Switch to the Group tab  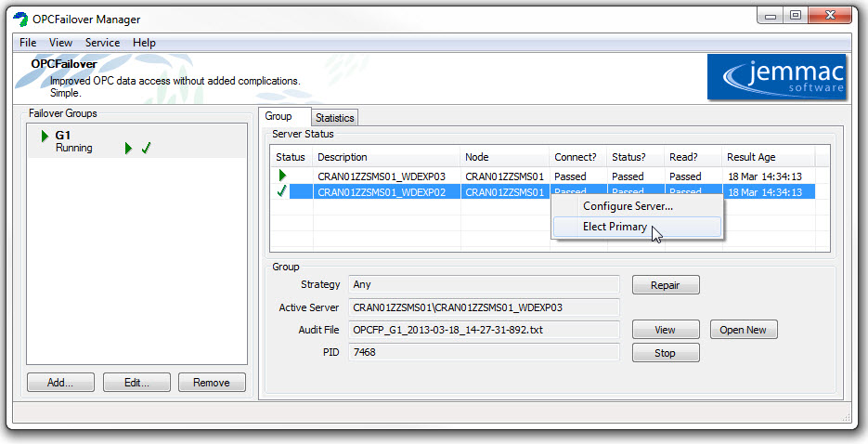point(284,116)
